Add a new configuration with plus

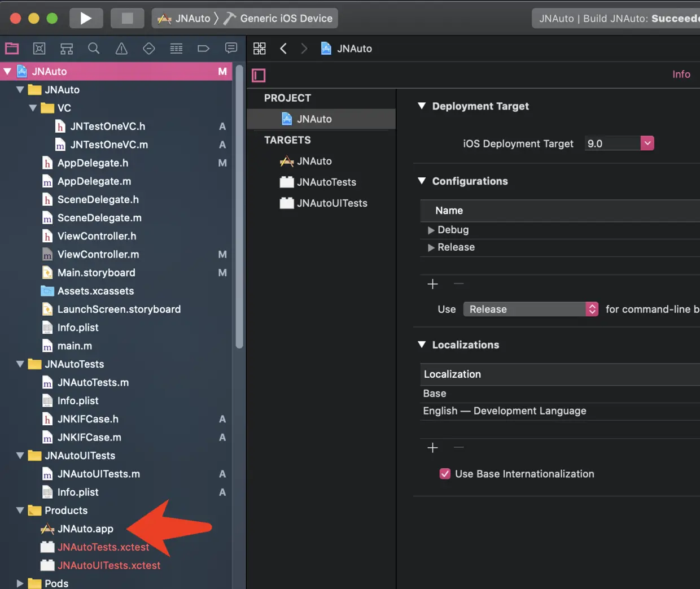tap(433, 284)
